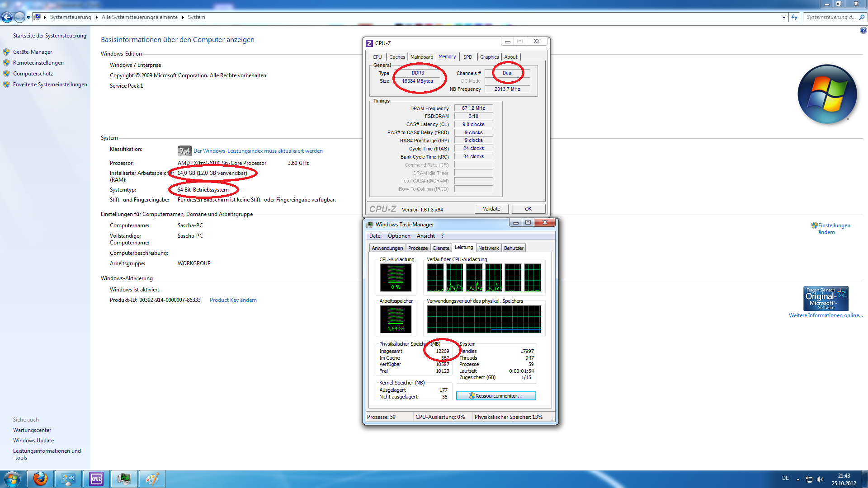868x488 pixels.
Task: Click the Product Key ändern link
Action: 233,300
